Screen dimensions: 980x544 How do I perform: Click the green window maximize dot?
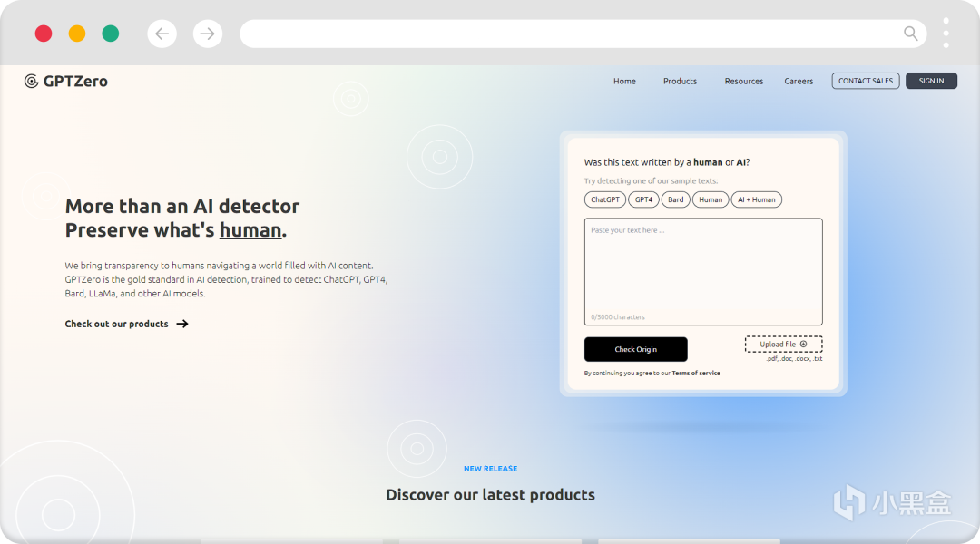pos(111,34)
